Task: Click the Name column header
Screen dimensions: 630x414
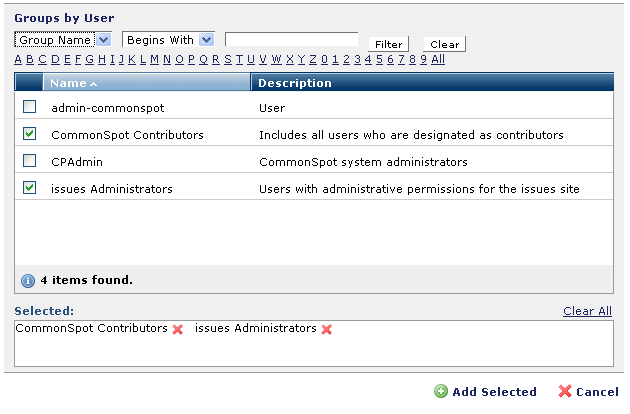Action: [x=68, y=83]
